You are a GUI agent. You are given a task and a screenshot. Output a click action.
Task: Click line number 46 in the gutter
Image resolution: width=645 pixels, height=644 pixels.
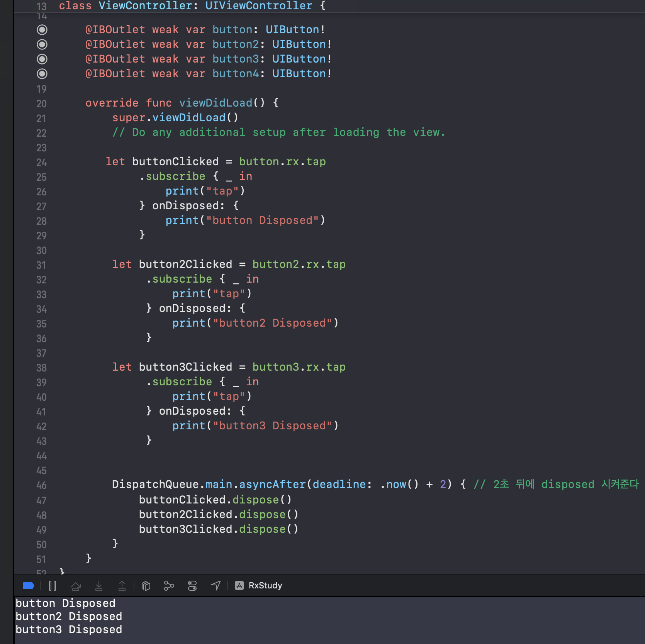coord(41,485)
